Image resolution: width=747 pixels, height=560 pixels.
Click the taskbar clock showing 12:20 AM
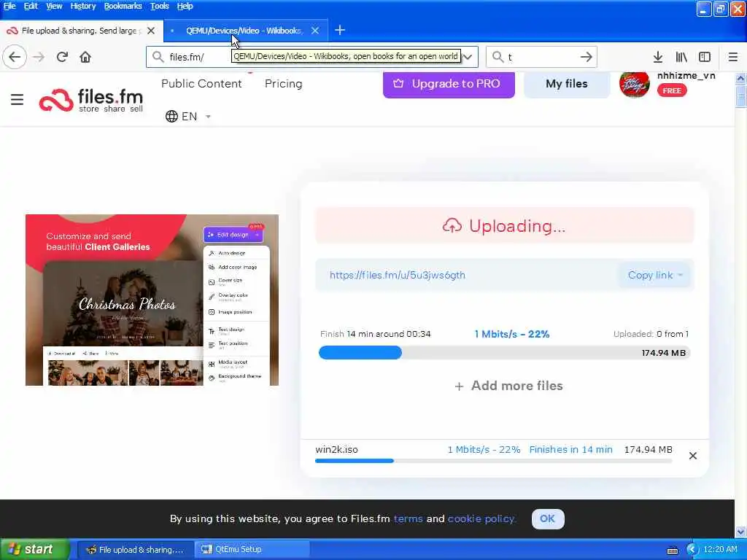click(x=720, y=550)
